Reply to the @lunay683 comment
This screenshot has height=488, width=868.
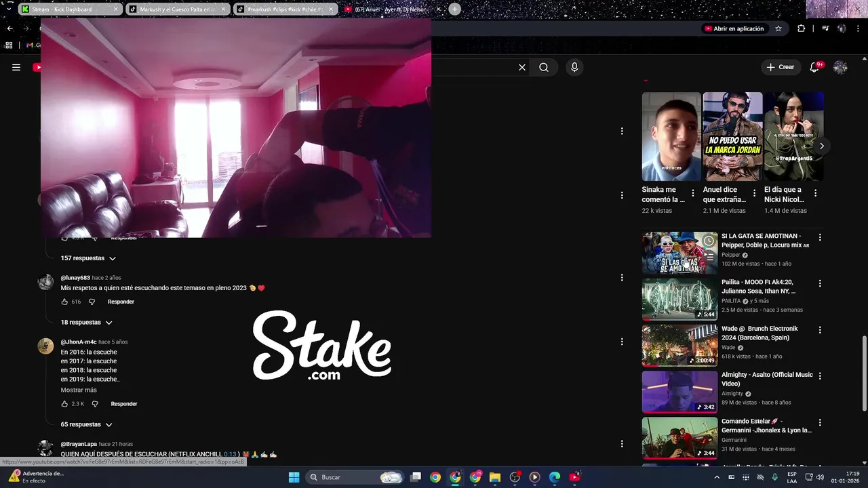pos(121,302)
